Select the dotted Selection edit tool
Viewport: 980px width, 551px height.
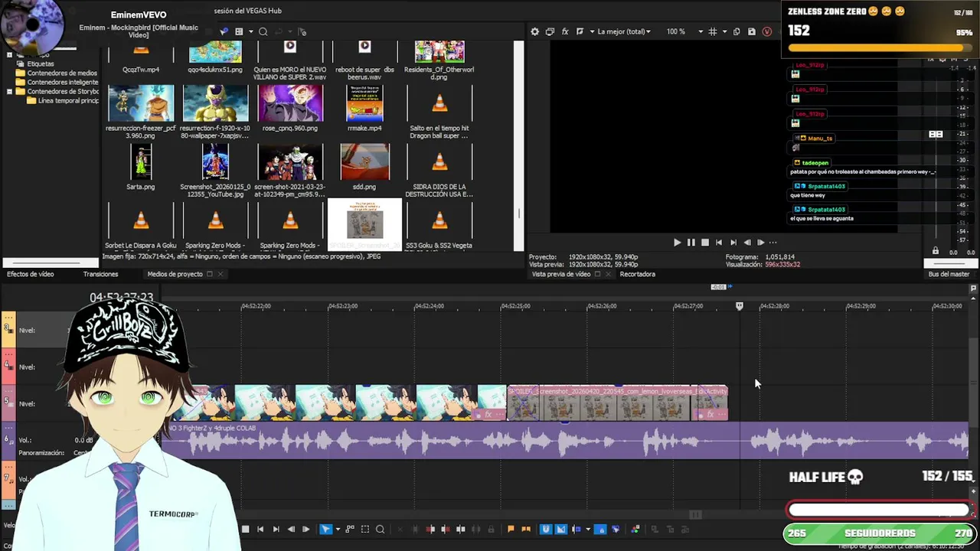click(365, 529)
